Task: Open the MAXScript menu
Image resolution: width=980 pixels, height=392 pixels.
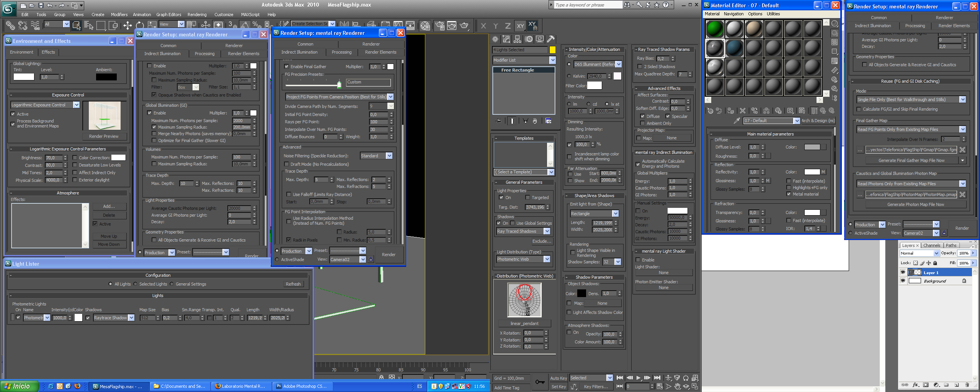Action: (x=250, y=15)
